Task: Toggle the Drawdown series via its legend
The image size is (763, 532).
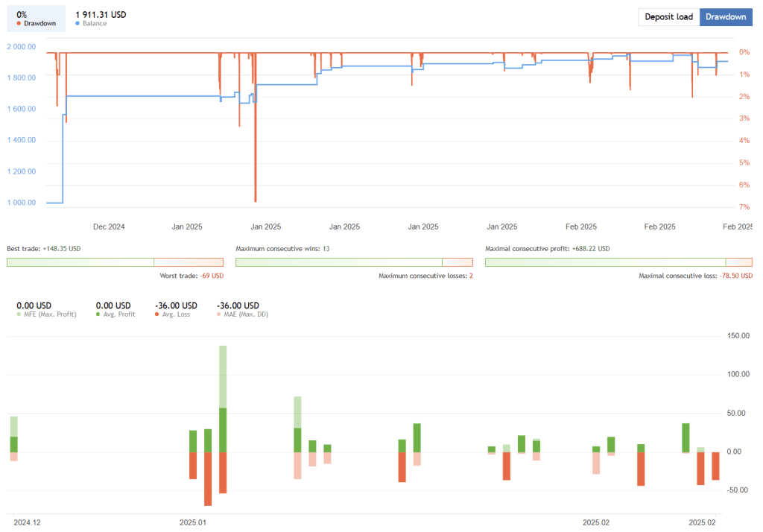Action: [x=34, y=24]
